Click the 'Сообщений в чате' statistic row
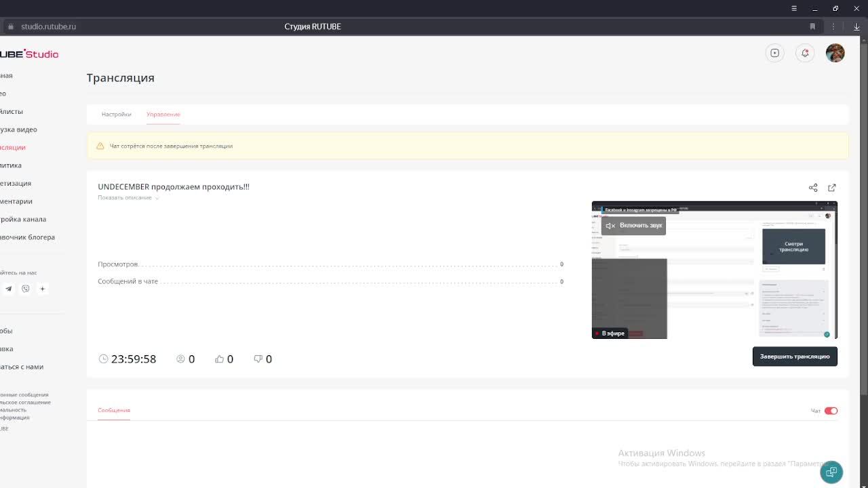868x488 pixels. [x=330, y=281]
